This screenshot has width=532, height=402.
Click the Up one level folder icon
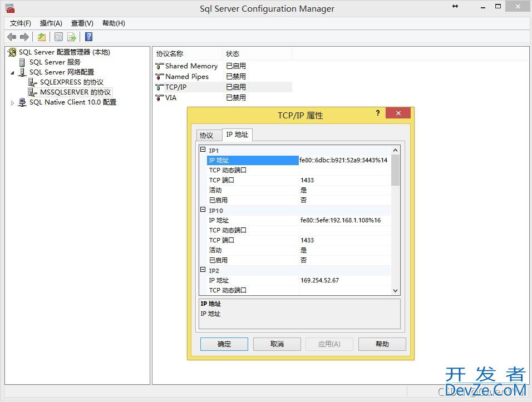pyautogui.click(x=41, y=37)
